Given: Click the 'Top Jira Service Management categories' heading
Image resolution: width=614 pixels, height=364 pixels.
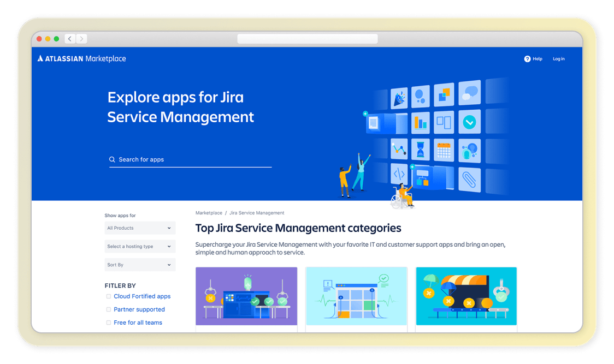Looking at the screenshot, I should point(298,228).
